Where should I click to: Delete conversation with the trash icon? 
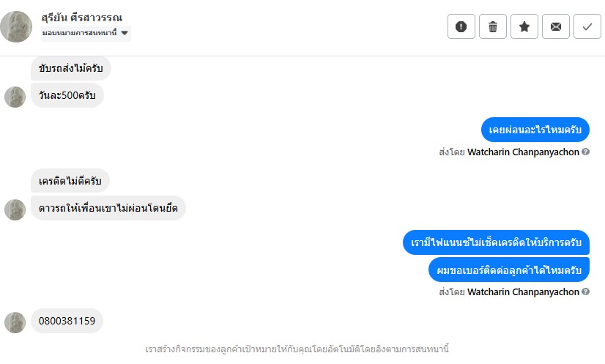pyautogui.click(x=492, y=26)
